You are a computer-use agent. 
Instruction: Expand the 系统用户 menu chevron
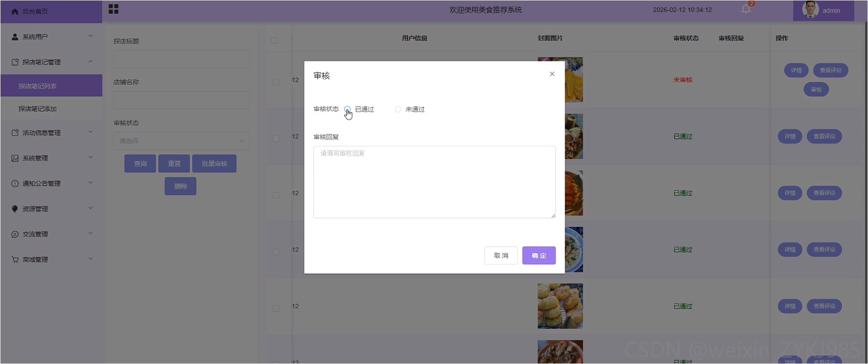tap(90, 36)
